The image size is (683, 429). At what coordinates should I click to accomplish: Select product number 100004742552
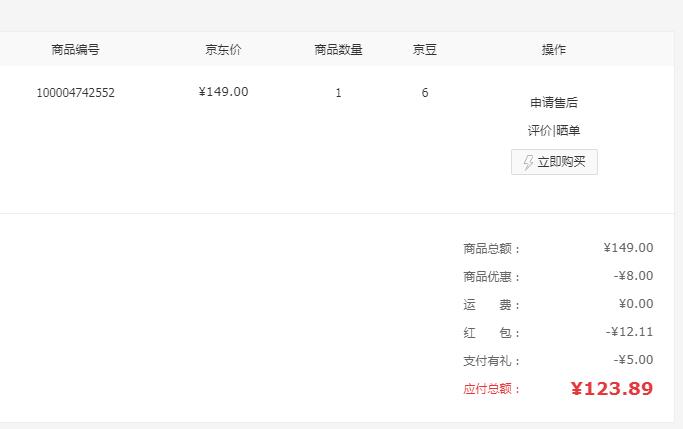coord(75,93)
